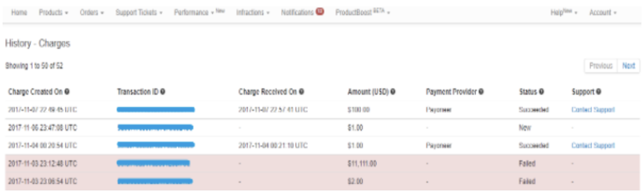644x193 pixels.
Task: Contact Support for the $100.00 charge
Action: (593, 110)
